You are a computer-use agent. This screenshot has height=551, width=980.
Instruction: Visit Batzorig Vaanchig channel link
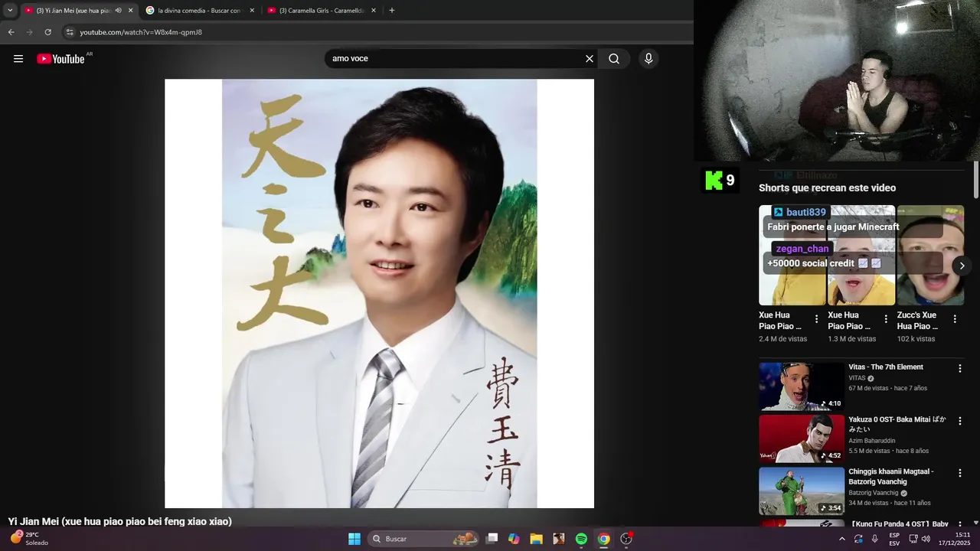coord(874,493)
